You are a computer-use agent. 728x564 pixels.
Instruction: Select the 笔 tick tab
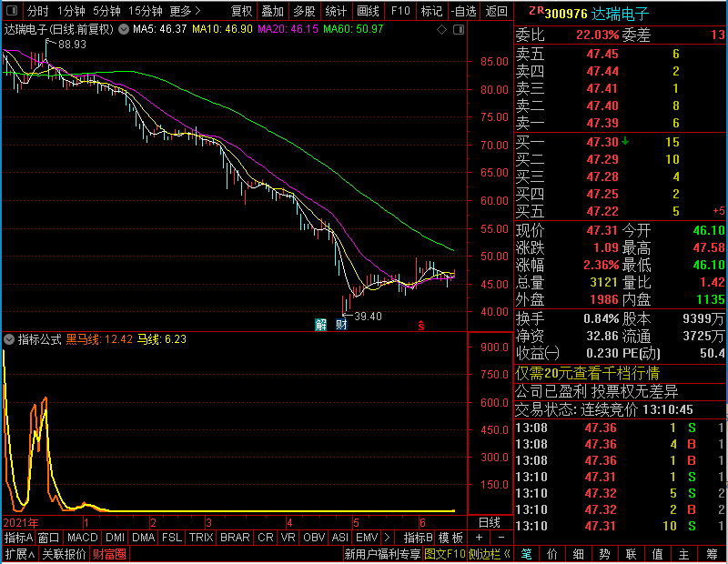[x=527, y=554]
